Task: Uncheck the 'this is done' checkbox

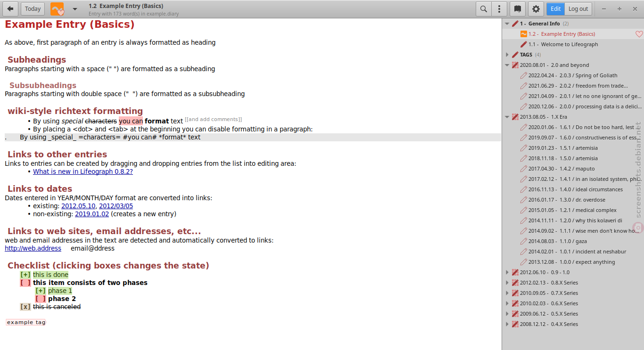Action: click(x=25, y=275)
